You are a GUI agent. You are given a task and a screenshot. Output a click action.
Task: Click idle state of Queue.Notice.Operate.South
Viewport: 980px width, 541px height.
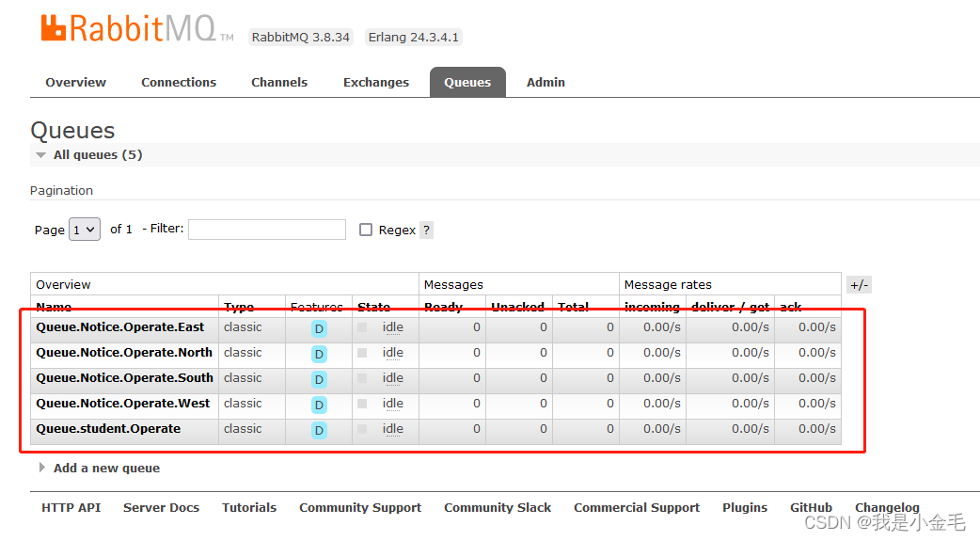(393, 378)
